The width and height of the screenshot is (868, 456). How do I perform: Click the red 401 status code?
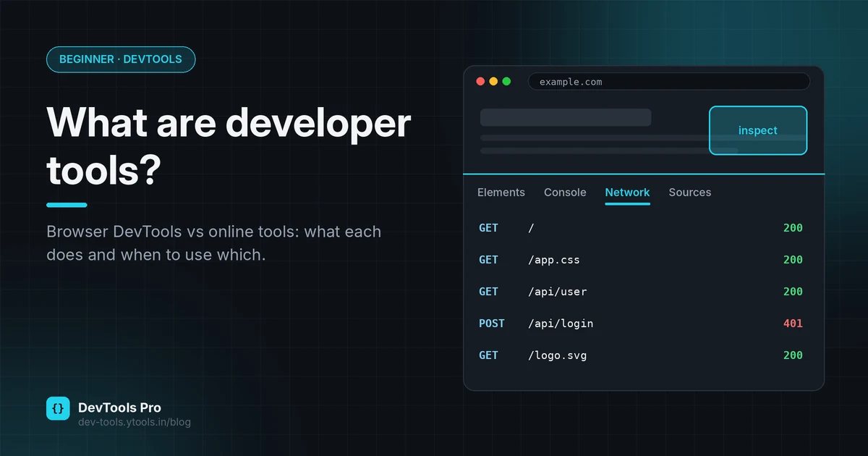click(x=793, y=324)
